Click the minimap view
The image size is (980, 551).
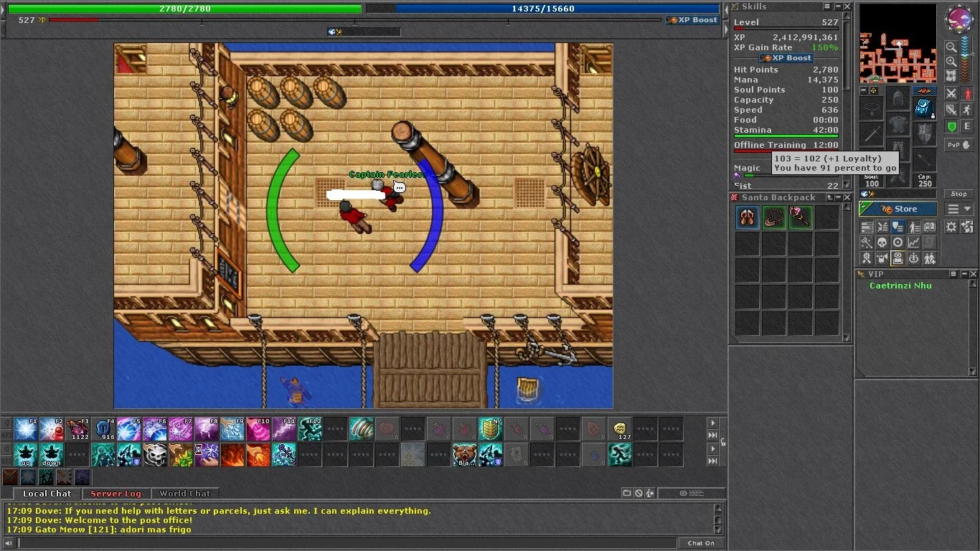(898, 44)
